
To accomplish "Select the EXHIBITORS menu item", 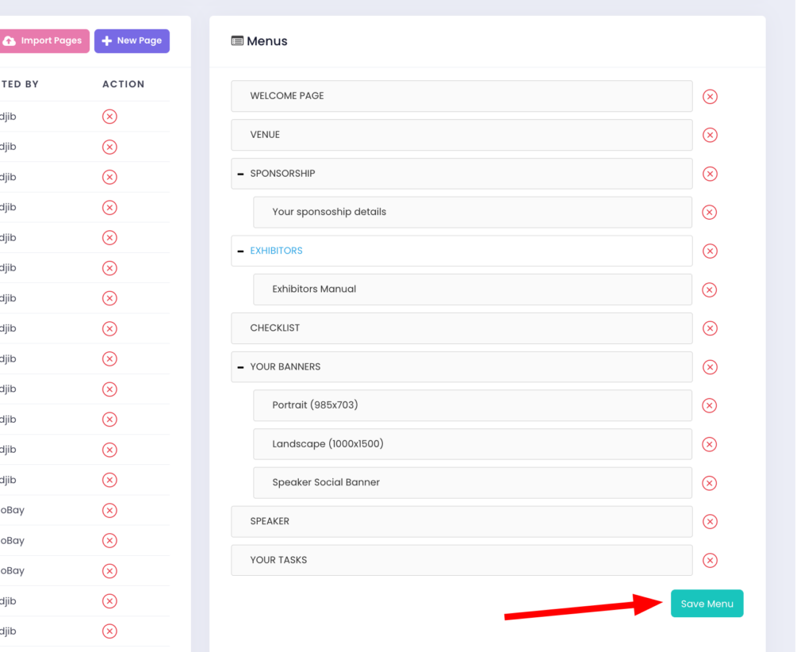I will (x=277, y=251).
